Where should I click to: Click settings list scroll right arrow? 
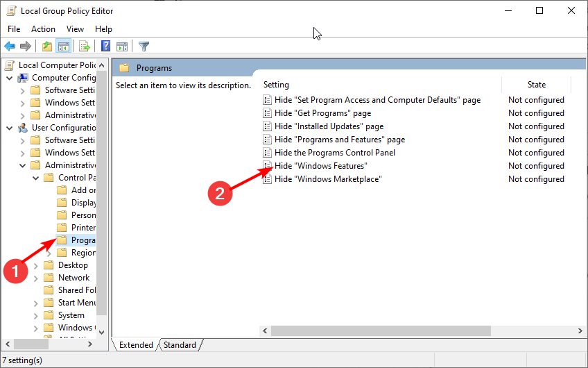(580, 331)
